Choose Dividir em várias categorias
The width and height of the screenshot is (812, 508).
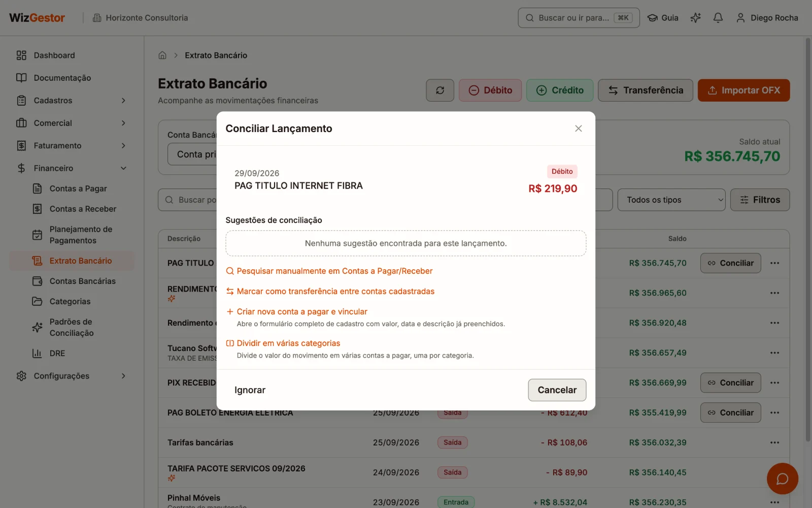tap(283, 343)
